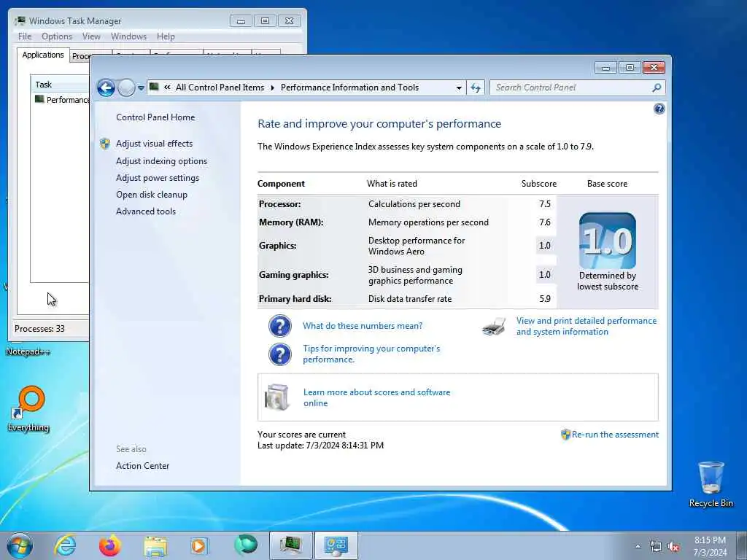
Task: Launch Firefox from taskbar
Action: click(110, 545)
